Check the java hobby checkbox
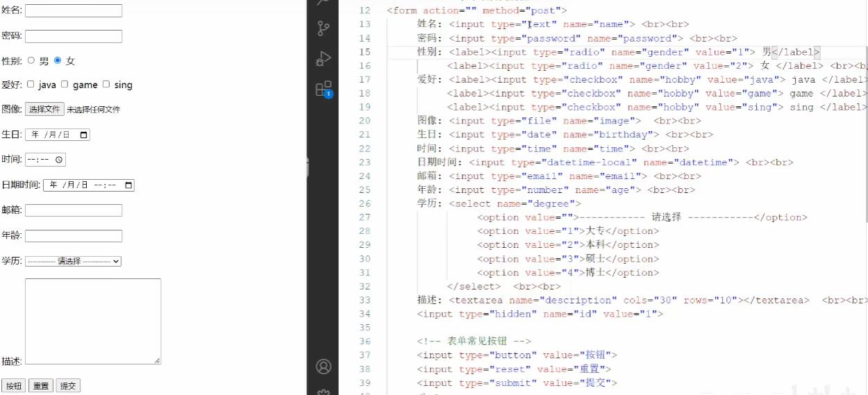The image size is (868, 395). pyautogui.click(x=31, y=84)
